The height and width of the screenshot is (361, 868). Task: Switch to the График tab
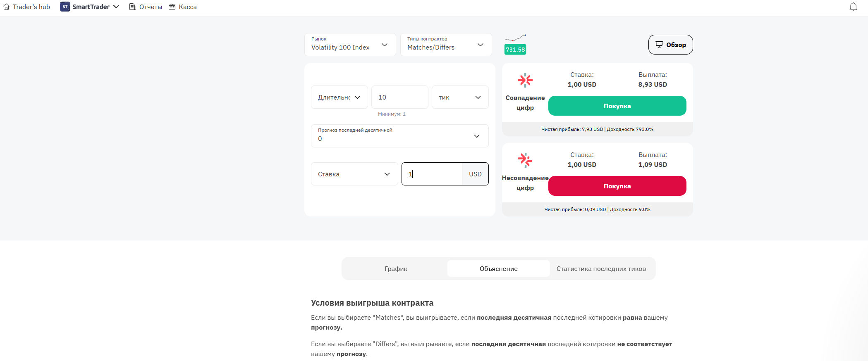click(x=396, y=269)
